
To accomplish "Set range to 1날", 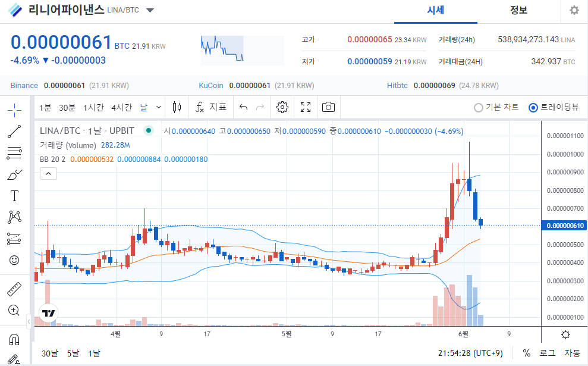I will pos(94,354).
